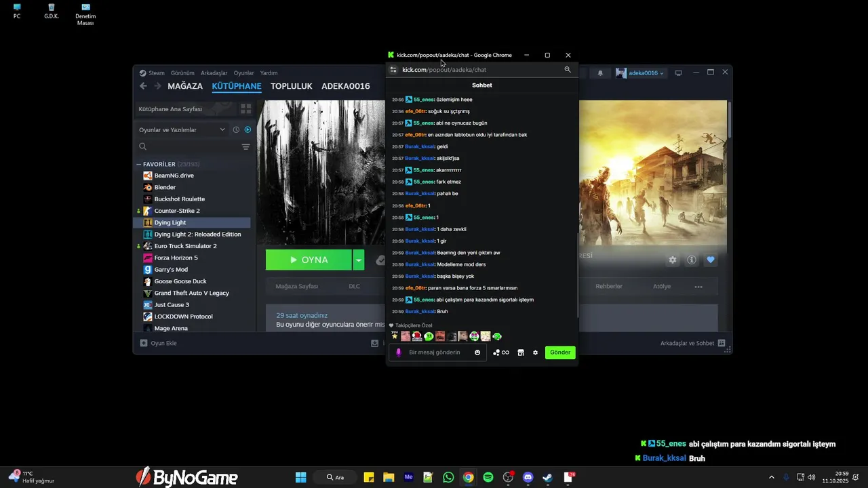Click Steam library page scrollbar

[x=729, y=119]
